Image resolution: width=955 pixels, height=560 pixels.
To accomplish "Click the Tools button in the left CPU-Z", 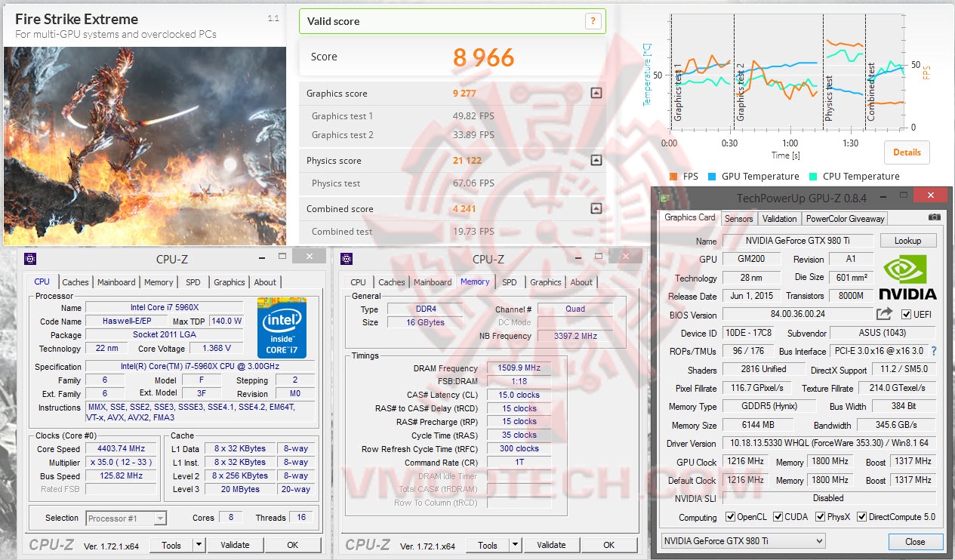I will click(171, 545).
